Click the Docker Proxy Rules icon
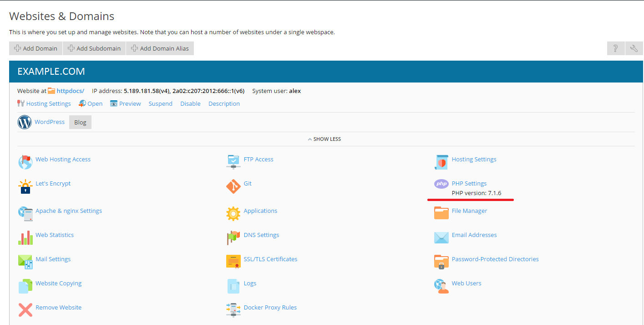This screenshot has width=644, height=325. (233, 310)
